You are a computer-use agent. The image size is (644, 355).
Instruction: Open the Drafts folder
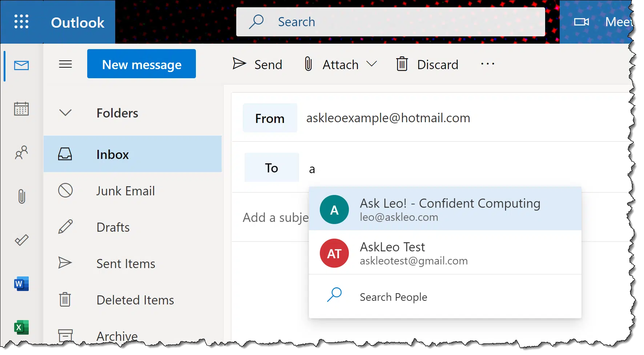(x=133, y=227)
